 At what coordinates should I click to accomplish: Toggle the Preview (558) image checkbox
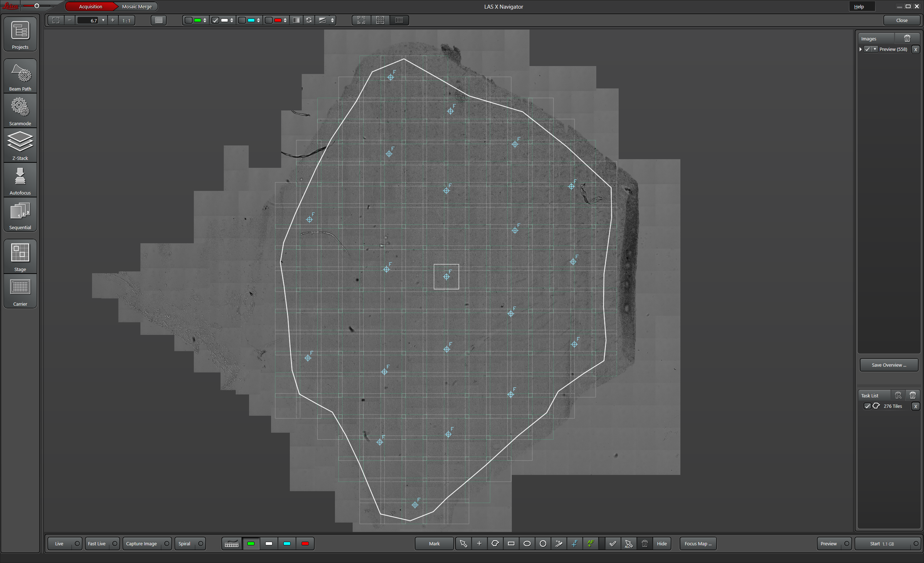(x=868, y=49)
